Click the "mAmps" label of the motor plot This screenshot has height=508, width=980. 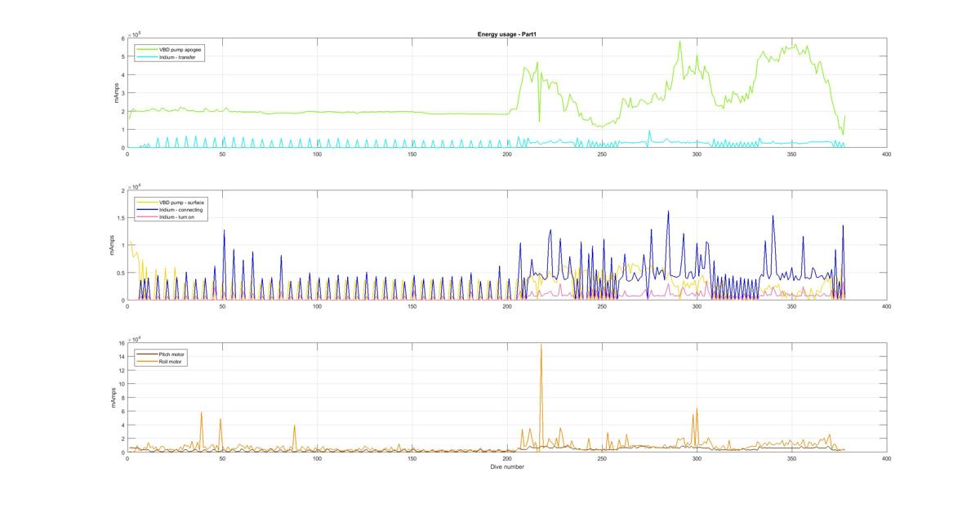115,398
